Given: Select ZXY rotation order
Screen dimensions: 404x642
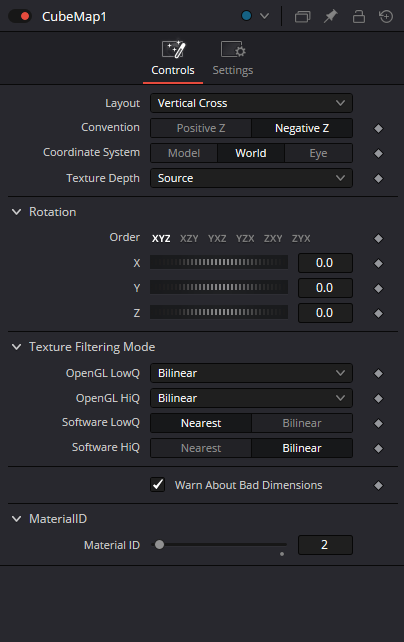Looking at the screenshot, I should click(273, 238).
